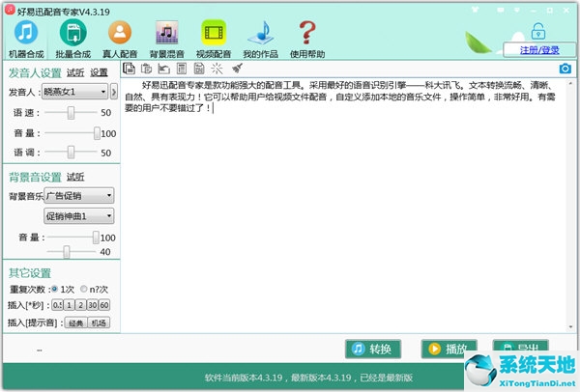The height and width of the screenshot is (392, 580).
Task: Open 批量合成 batch synthesis module
Action: point(74,38)
